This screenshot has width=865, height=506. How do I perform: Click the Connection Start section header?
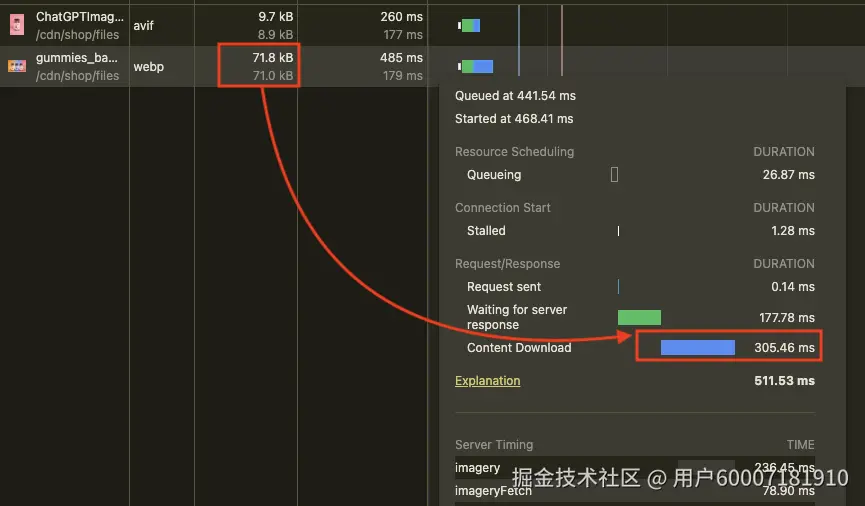pos(503,208)
